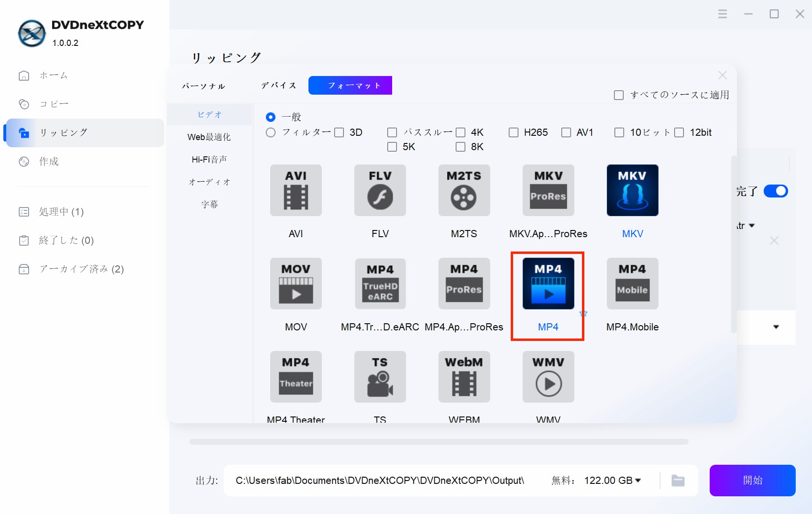
Task: Select the MP4 Apple ProRes format icon
Action: pos(464,284)
